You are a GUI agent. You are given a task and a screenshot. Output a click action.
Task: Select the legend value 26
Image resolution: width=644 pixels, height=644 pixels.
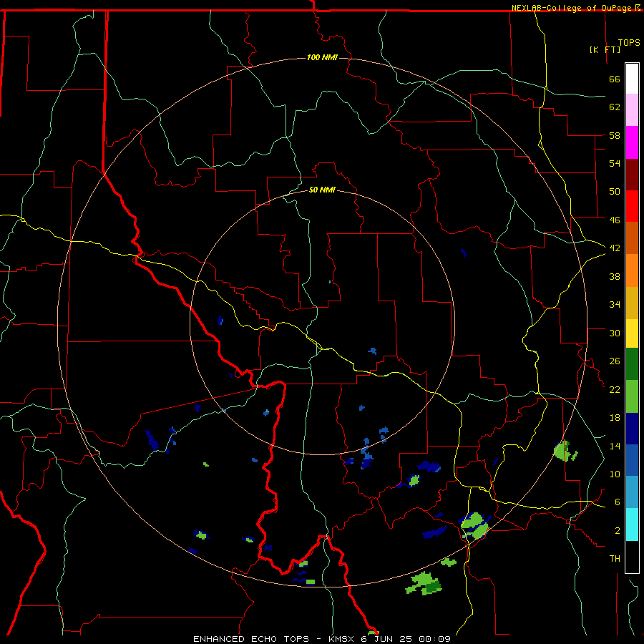[615, 361]
